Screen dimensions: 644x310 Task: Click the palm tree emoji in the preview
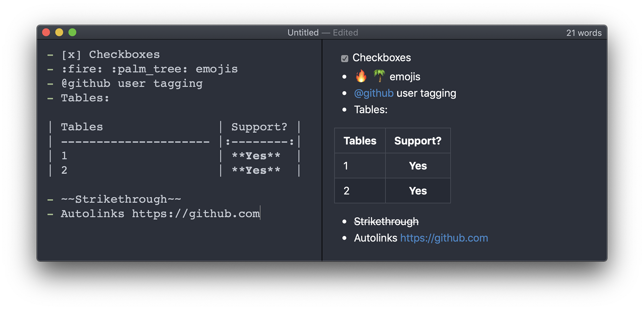pyautogui.click(x=379, y=76)
